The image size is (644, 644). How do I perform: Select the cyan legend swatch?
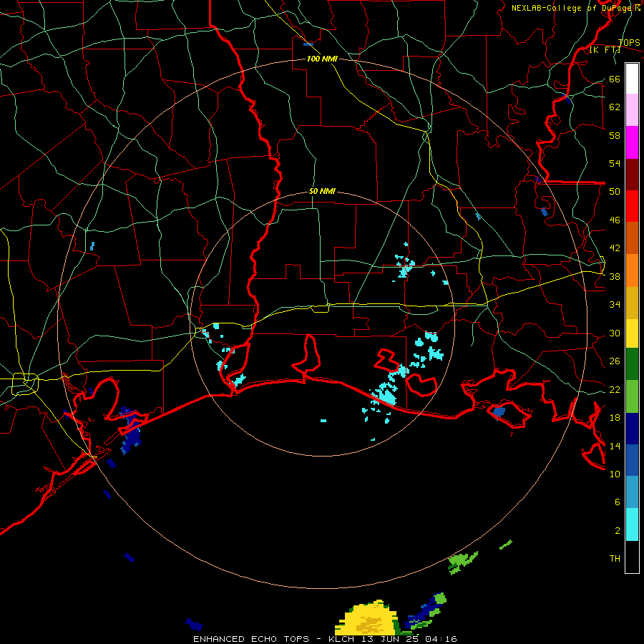[632, 525]
